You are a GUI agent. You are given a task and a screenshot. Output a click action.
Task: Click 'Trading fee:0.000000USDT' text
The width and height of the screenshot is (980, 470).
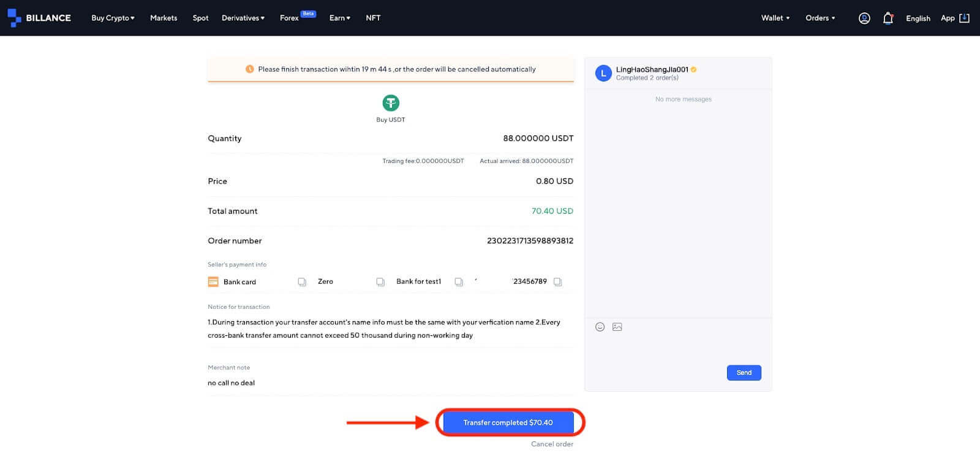[423, 161]
